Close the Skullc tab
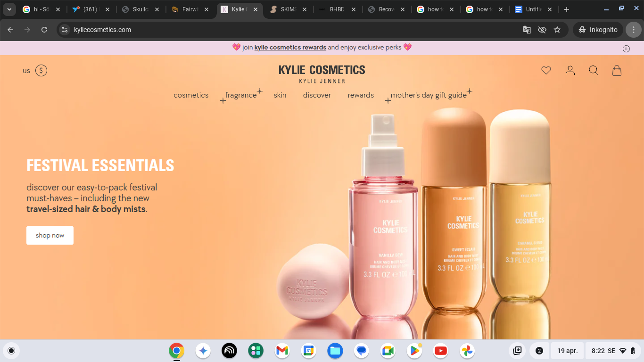Screen dimensions: 644x362 coord(157,9)
